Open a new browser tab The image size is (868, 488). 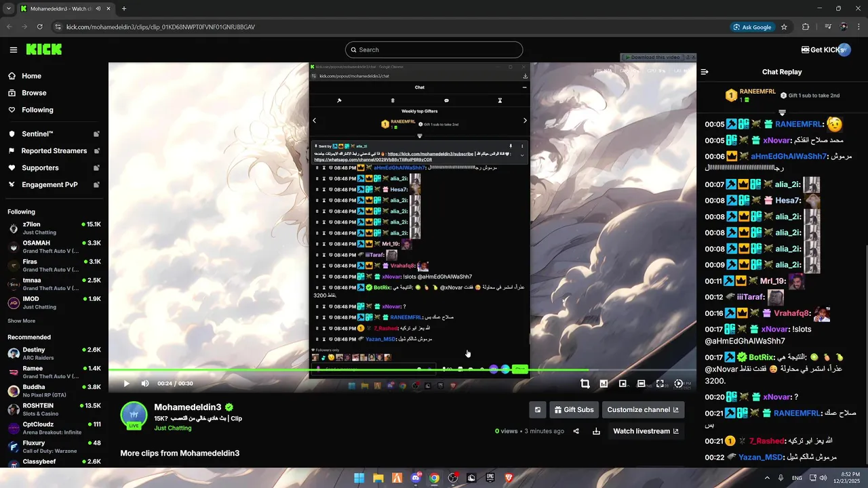123,9
